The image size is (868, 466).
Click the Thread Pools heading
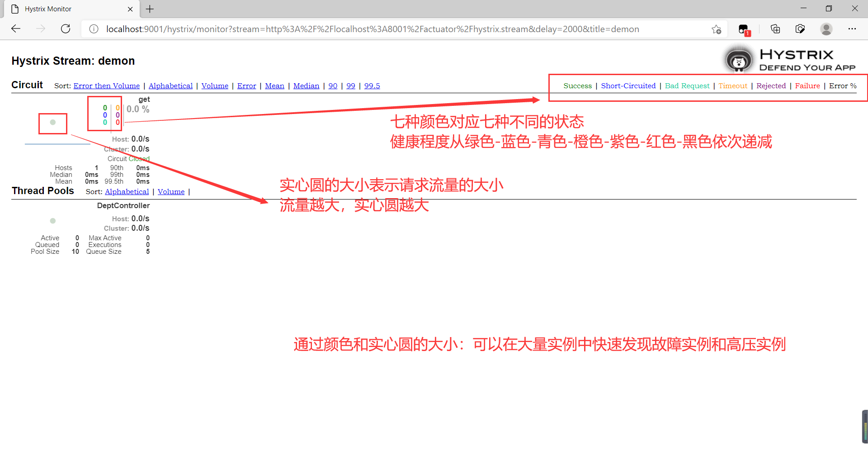click(43, 191)
